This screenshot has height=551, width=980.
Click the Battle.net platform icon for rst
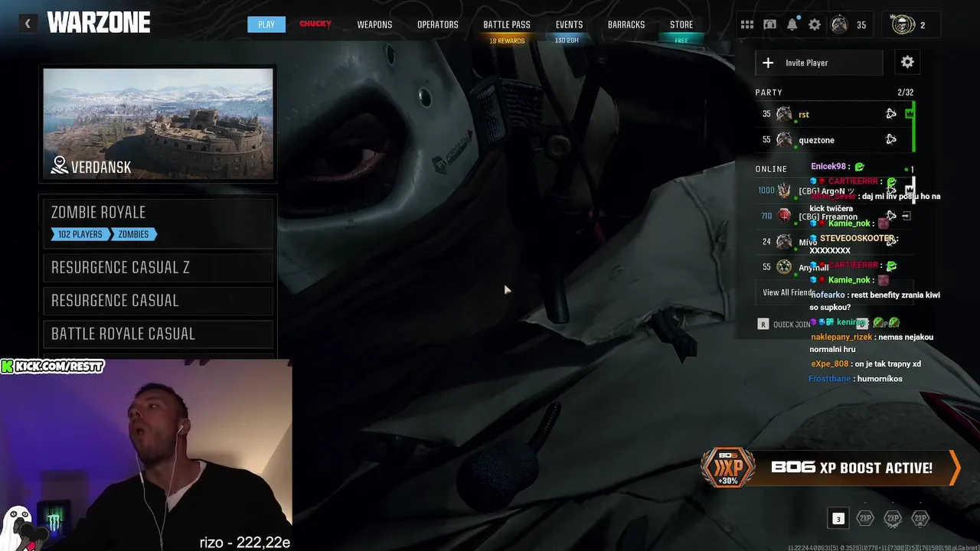click(x=891, y=114)
